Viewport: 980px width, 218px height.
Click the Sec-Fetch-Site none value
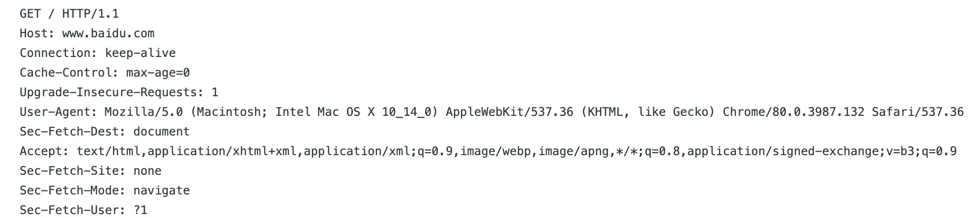pos(147,171)
